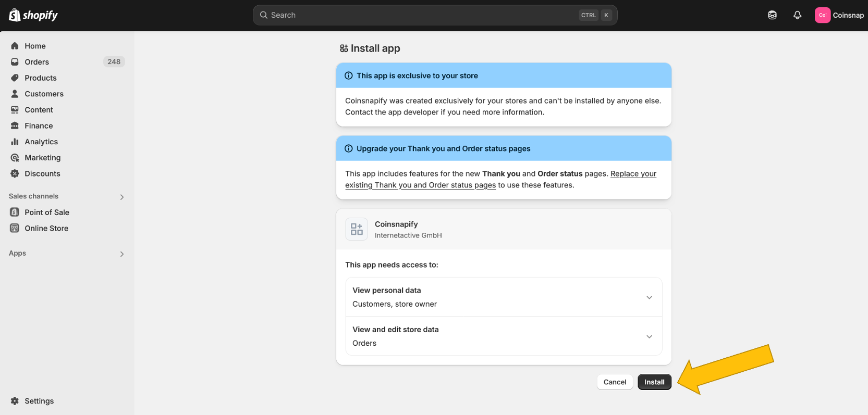
Task: Click the Internetactive GmbH developer name
Action: [408, 235]
